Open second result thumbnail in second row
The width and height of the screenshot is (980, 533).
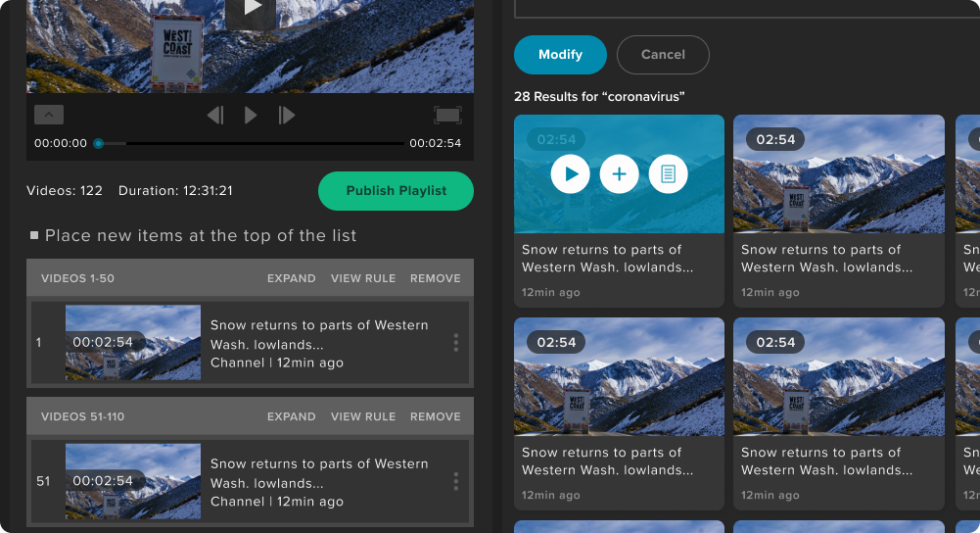coord(839,376)
